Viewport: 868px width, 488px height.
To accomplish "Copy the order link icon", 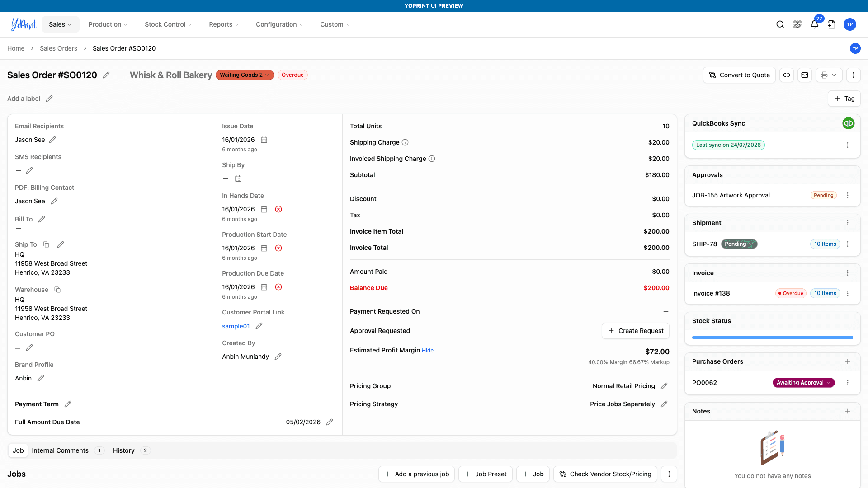I will [787, 75].
